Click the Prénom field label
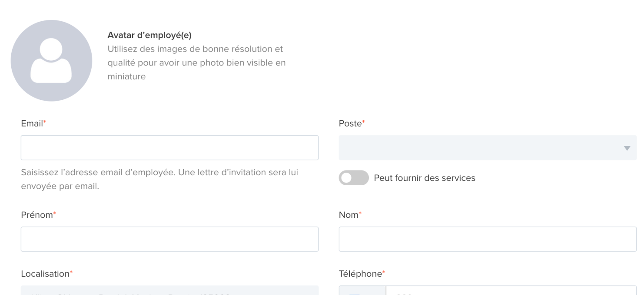This screenshot has height=295, width=644. (x=37, y=215)
